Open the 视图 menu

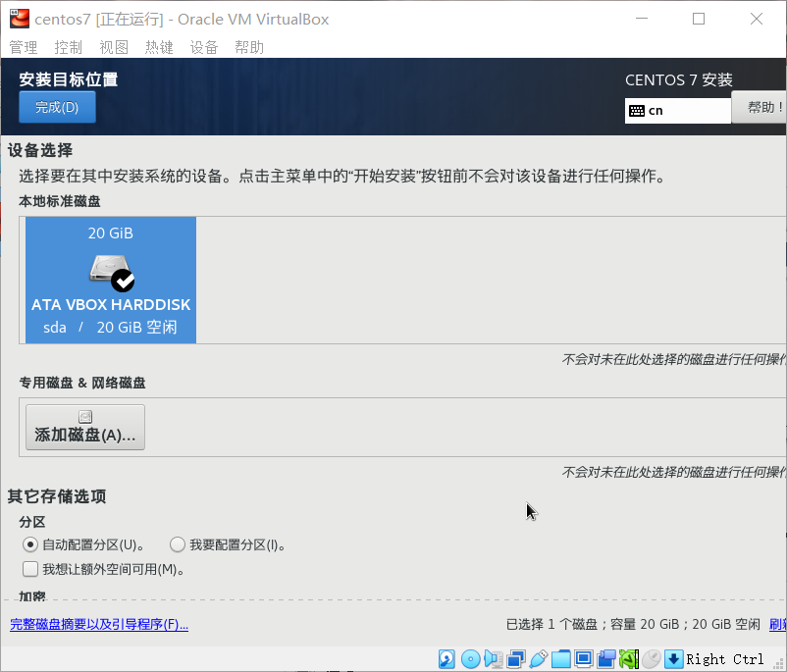click(114, 48)
